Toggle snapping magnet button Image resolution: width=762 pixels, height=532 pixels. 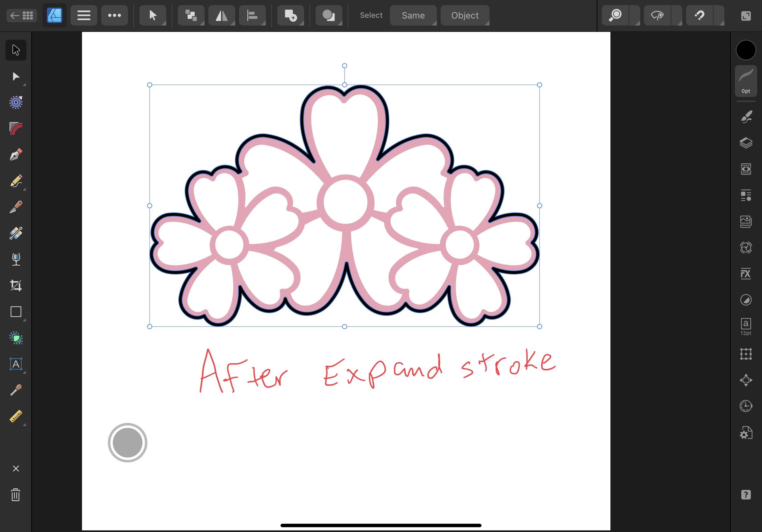[699, 15]
